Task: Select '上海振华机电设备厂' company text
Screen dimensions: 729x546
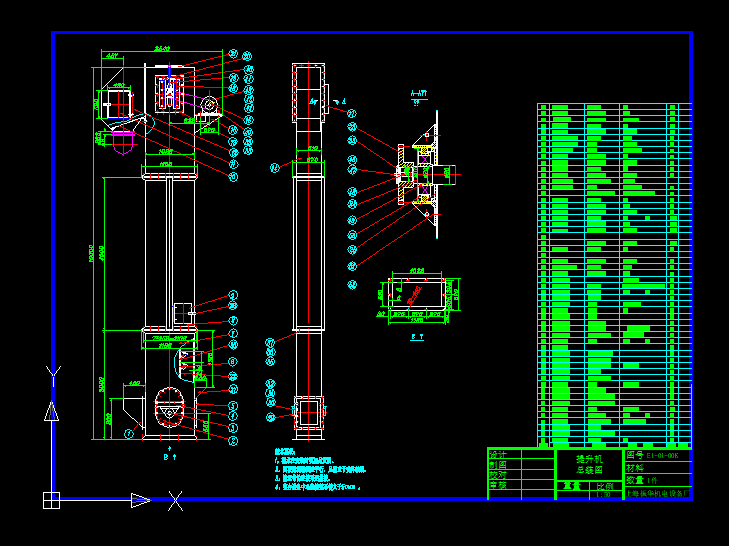Action: pos(658,493)
